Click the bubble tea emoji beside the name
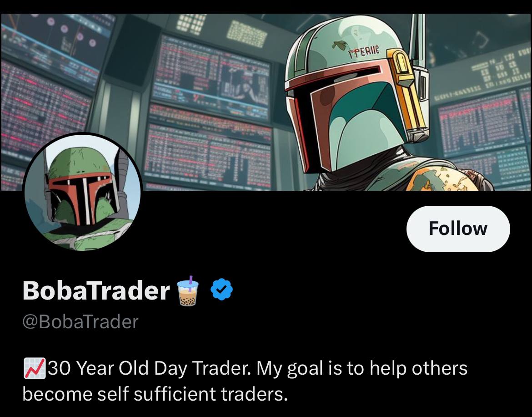Viewport: 532px width, 417px height. point(188,291)
